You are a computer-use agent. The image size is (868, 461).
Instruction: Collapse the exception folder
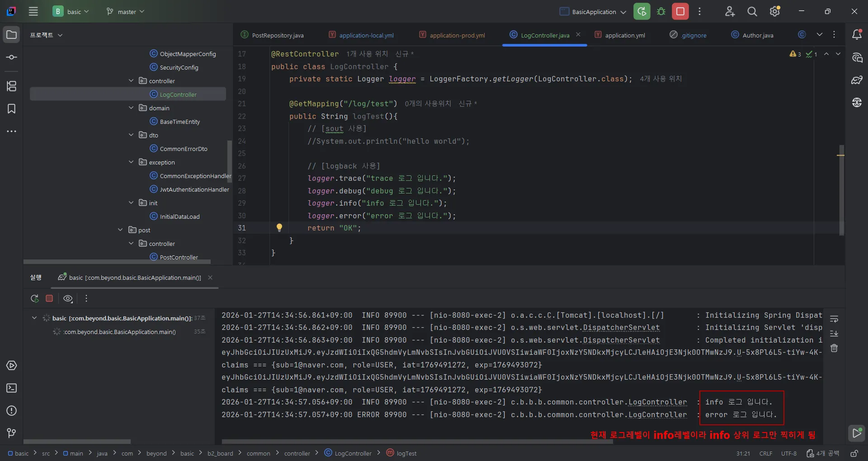click(131, 162)
